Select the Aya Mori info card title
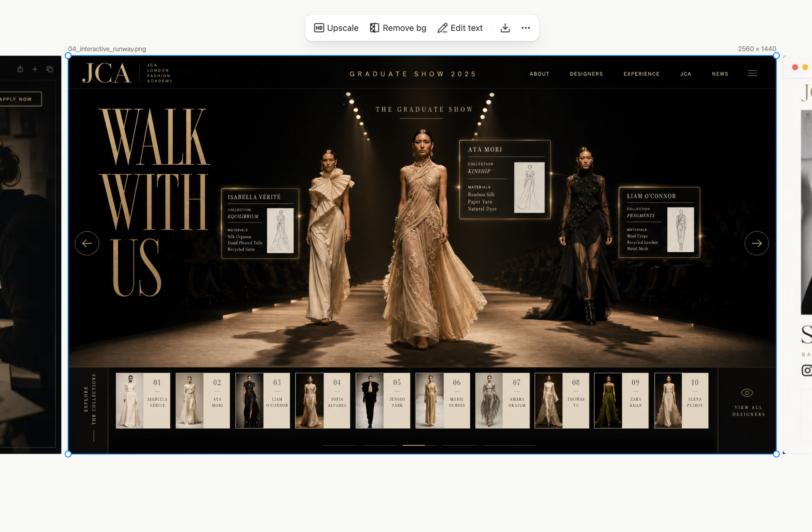The image size is (812, 532). (x=485, y=150)
